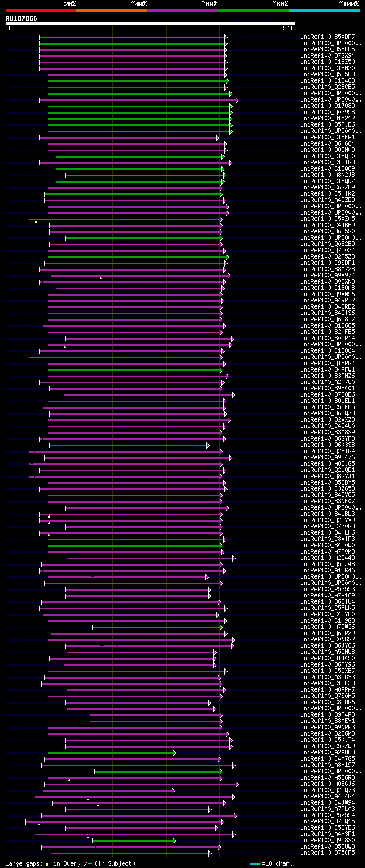The height and width of the screenshot is (868, 365).
Task: Click the cyan 100char scale marker
Action: (255, 863)
